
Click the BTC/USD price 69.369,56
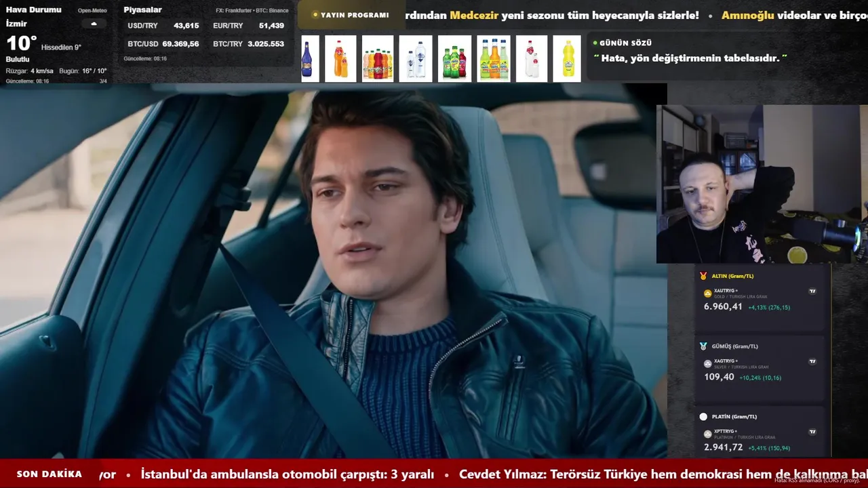click(180, 44)
